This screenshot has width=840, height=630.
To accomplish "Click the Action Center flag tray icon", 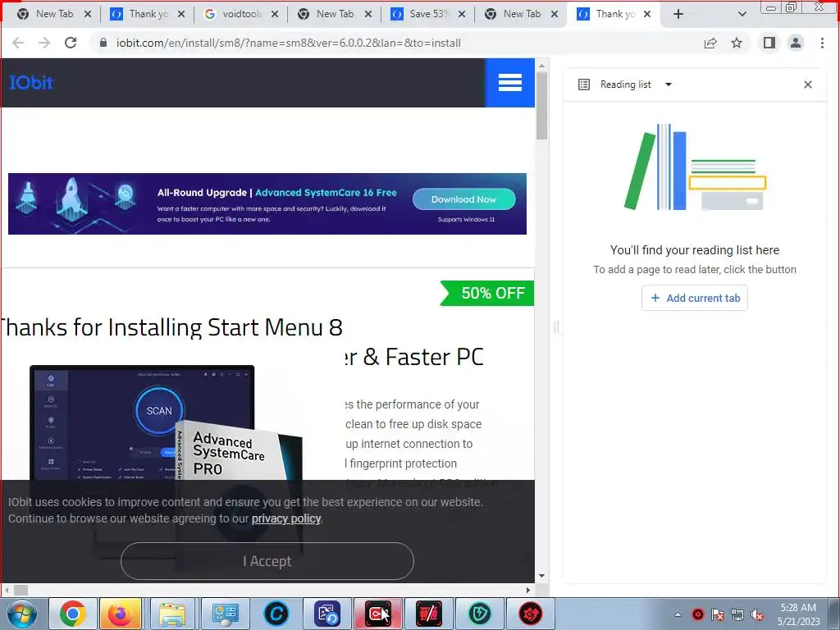I will [717, 614].
